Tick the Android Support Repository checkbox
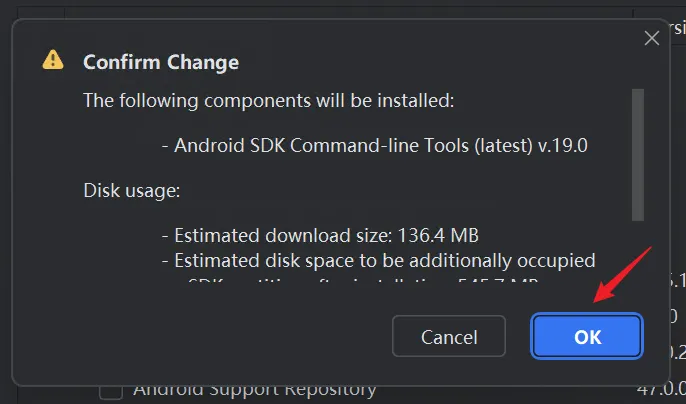 pyautogui.click(x=111, y=392)
